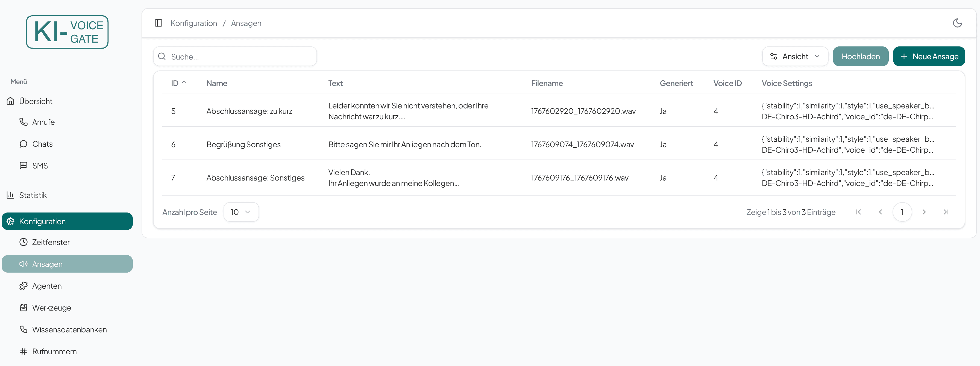Open the Werkzeuge sidebar entry
The height and width of the screenshot is (366, 980).
pyautogui.click(x=51, y=308)
